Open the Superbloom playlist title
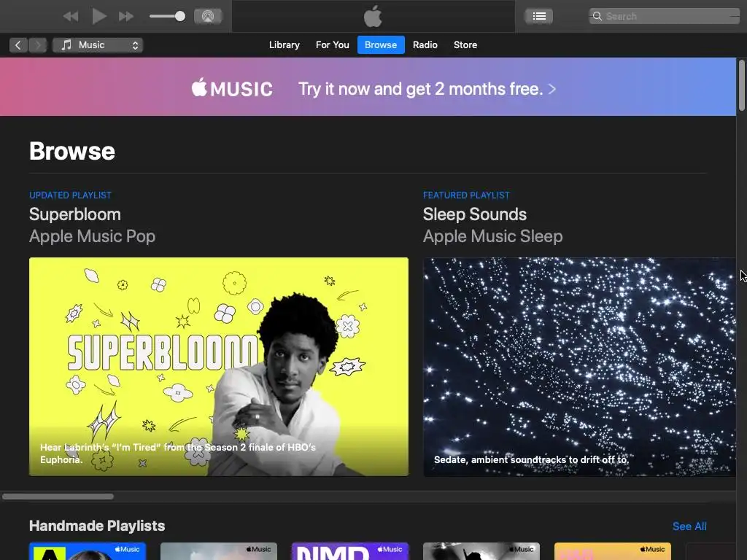The image size is (747, 560). [75, 214]
